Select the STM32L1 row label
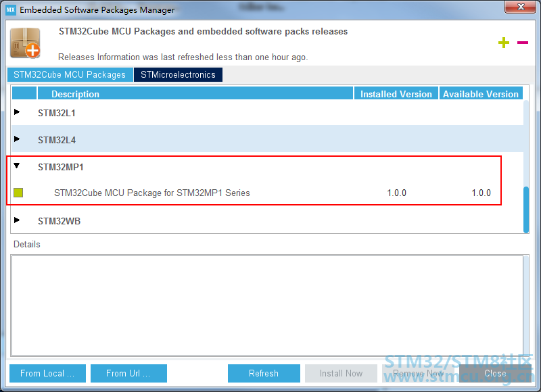Viewport: 541px width, 392px height. 57,113
